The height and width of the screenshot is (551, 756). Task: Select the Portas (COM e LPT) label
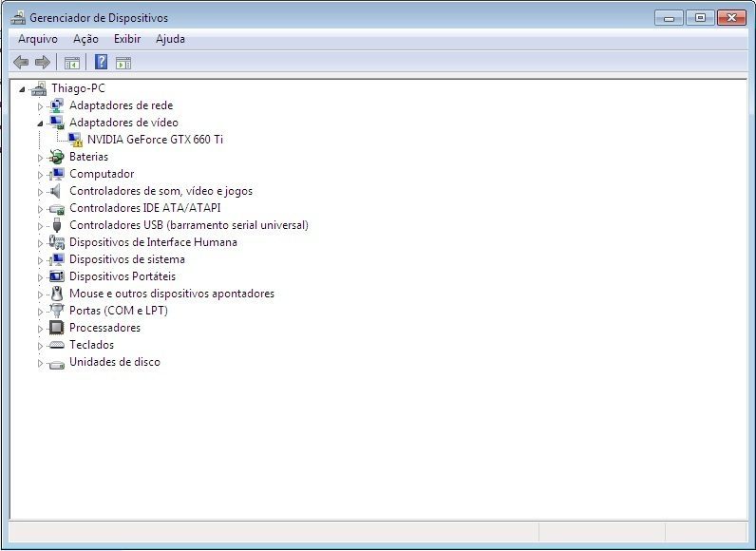pyautogui.click(x=119, y=311)
